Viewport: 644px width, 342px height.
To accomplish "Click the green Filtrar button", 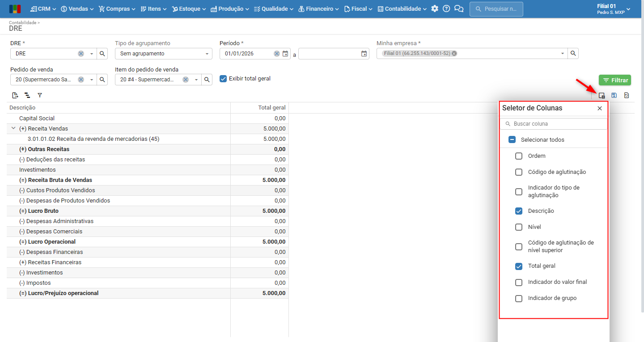I will click(x=615, y=80).
